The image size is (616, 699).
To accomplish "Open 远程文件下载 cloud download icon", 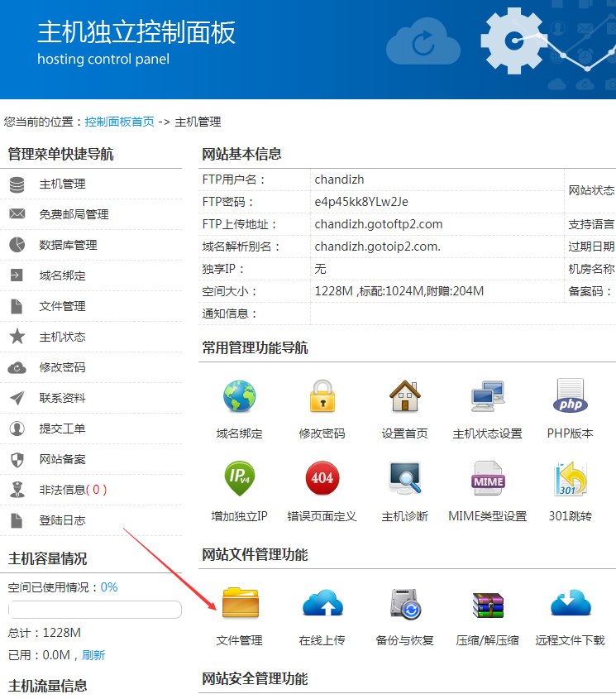I will [x=571, y=604].
